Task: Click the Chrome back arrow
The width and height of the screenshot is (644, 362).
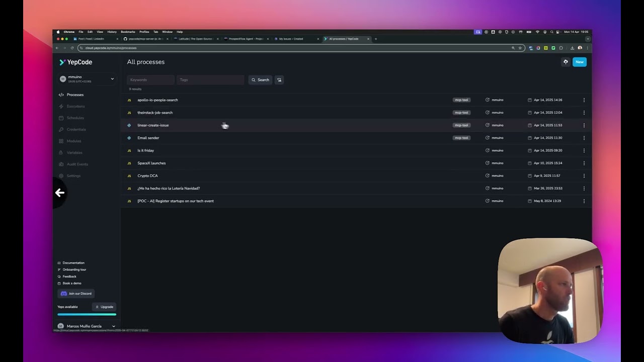Action: 57,48
